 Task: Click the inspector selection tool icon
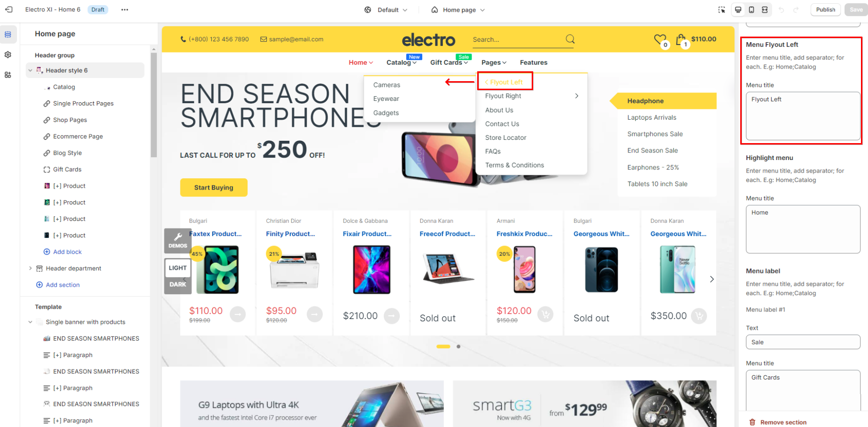click(721, 9)
